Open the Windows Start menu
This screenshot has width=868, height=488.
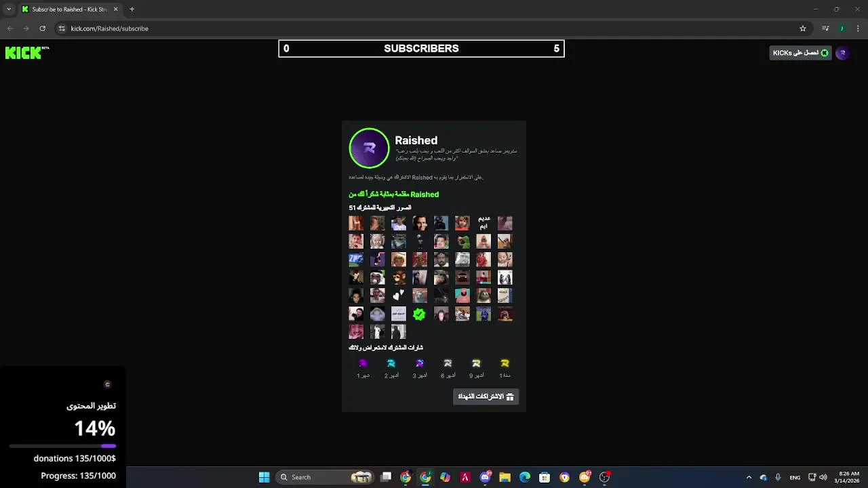(264, 477)
